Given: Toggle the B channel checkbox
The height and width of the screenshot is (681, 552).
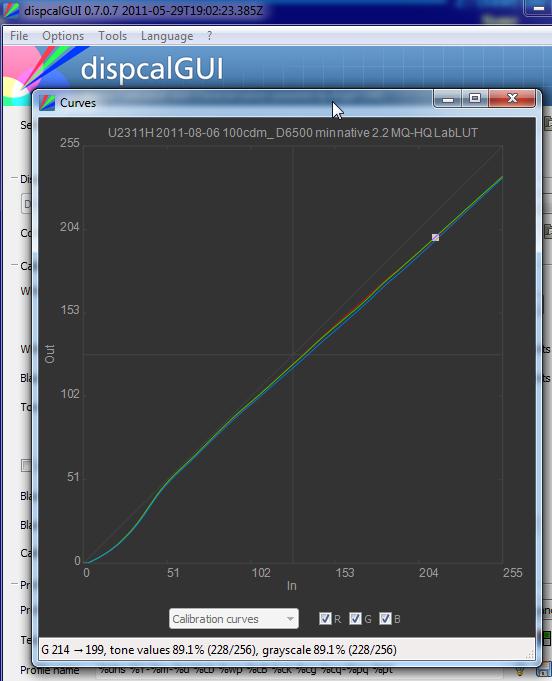Looking at the screenshot, I should click(x=385, y=618).
